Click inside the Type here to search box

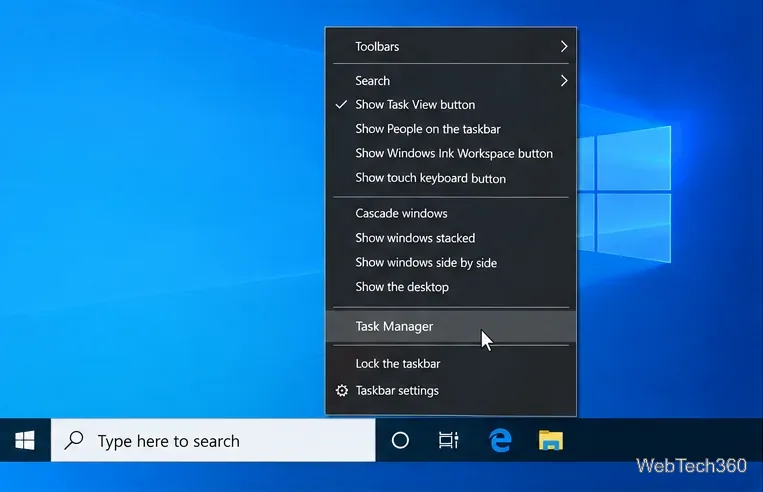click(213, 440)
